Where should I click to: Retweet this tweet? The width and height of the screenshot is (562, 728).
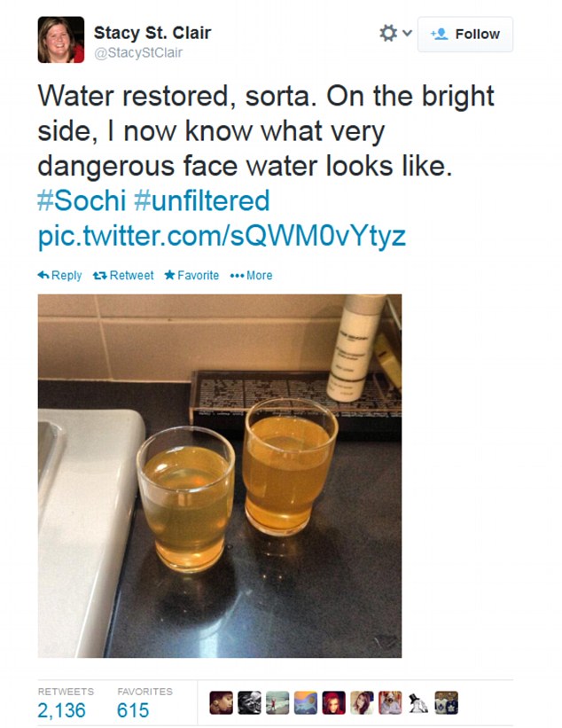click(123, 276)
